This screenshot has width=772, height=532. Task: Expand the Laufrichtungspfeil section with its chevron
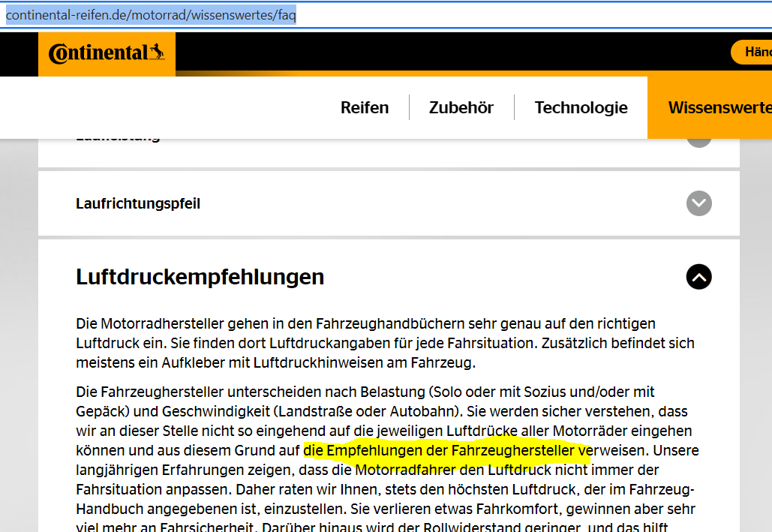[x=698, y=203]
